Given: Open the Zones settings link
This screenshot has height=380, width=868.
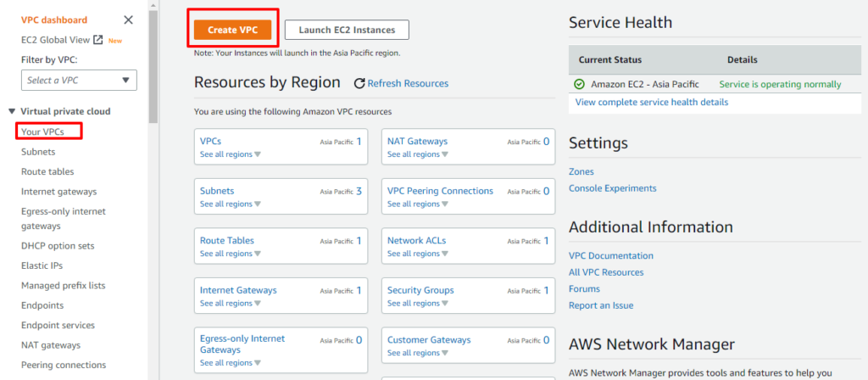Looking at the screenshot, I should point(581,171).
